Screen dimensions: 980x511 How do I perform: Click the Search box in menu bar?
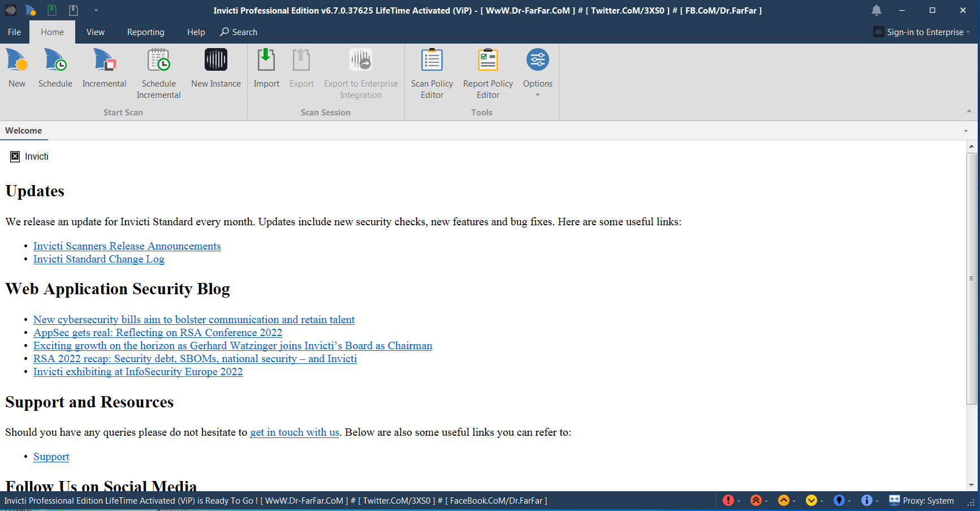tap(239, 32)
